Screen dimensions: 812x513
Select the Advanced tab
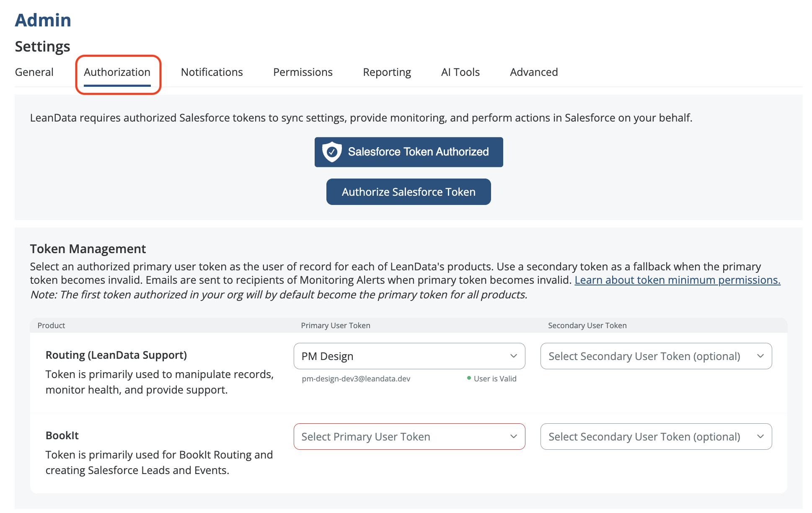tap(533, 72)
